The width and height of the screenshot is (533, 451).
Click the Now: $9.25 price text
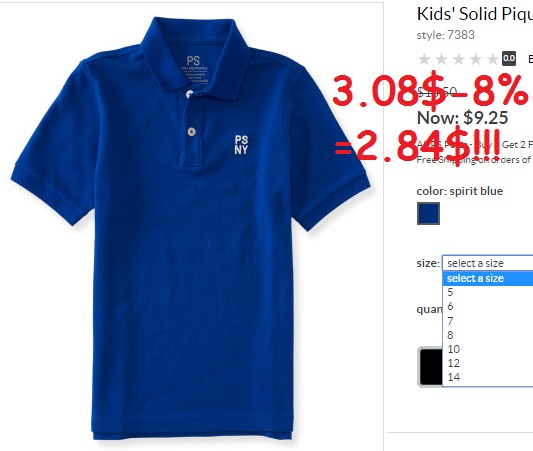pyautogui.click(x=462, y=118)
